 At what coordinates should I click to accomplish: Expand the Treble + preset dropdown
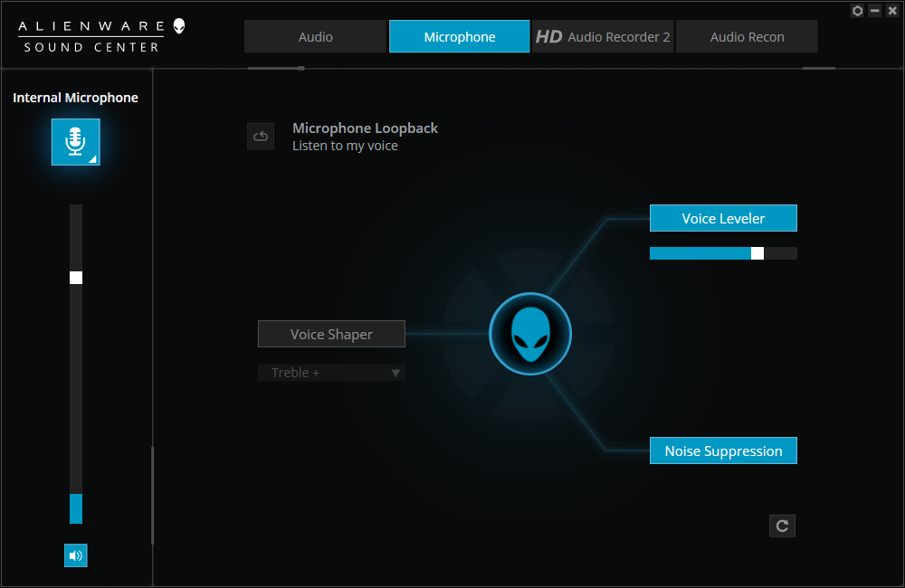tap(331, 373)
